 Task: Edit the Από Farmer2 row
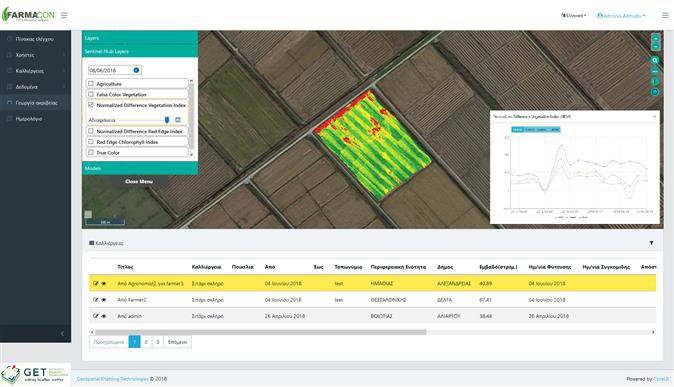point(95,300)
